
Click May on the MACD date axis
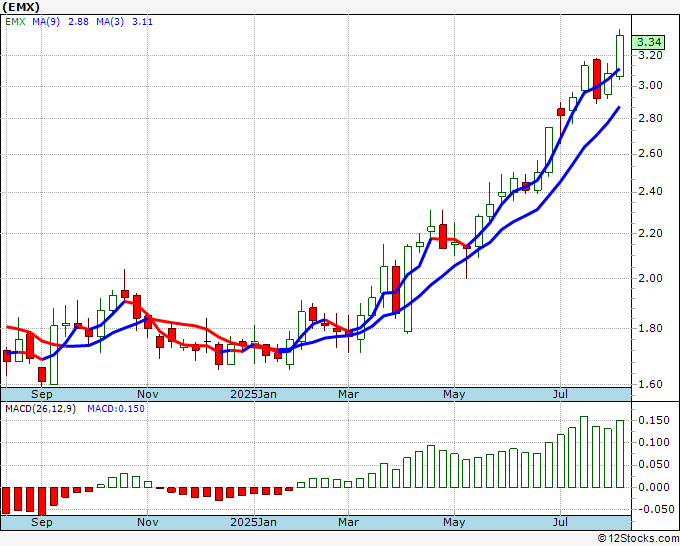point(454,522)
